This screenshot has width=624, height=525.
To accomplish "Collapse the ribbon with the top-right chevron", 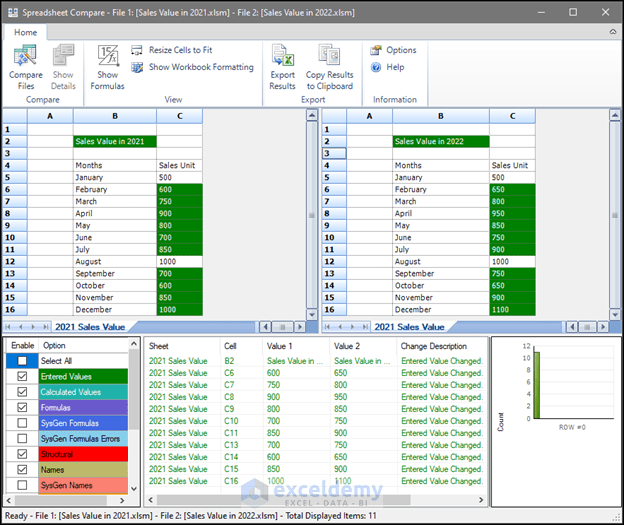I will click(613, 32).
